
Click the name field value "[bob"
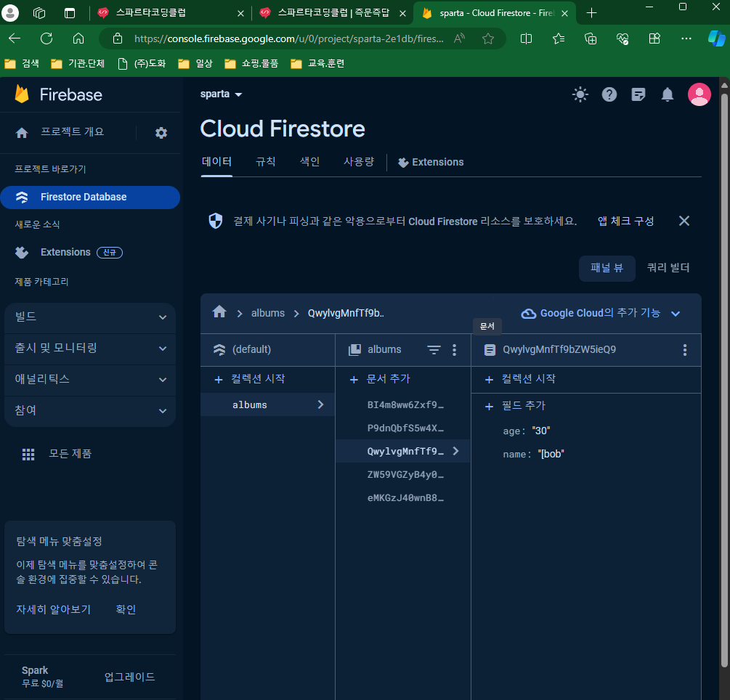551,455
